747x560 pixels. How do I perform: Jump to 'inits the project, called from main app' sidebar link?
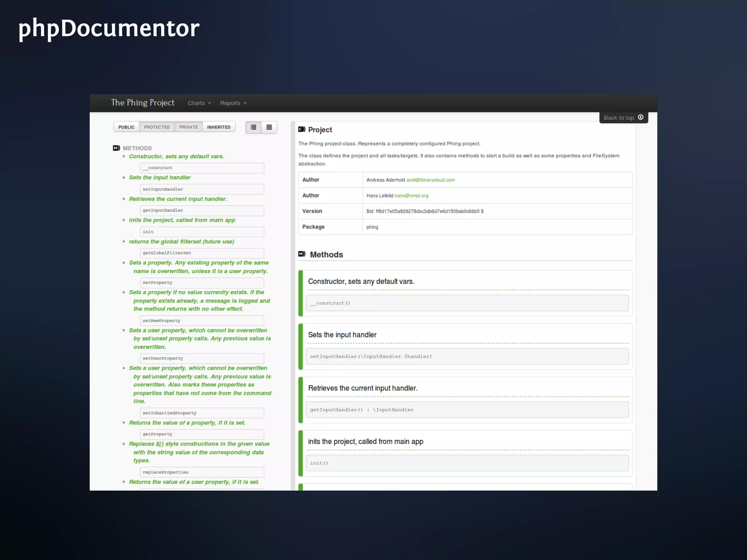click(x=182, y=220)
